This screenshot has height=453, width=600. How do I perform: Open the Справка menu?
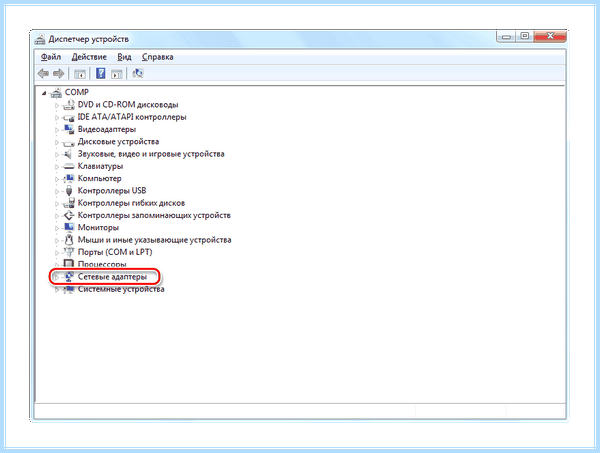click(158, 57)
